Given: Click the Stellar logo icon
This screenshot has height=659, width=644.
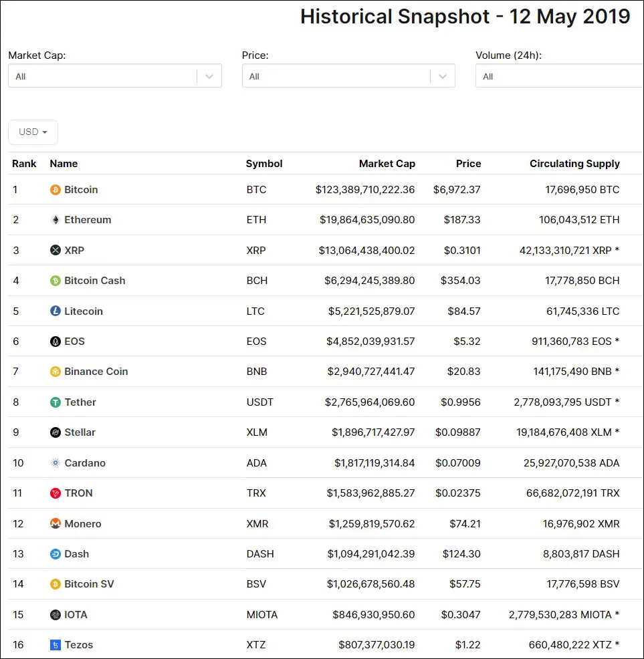Looking at the screenshot, I should pyautogui.click(x=55, y=432).
